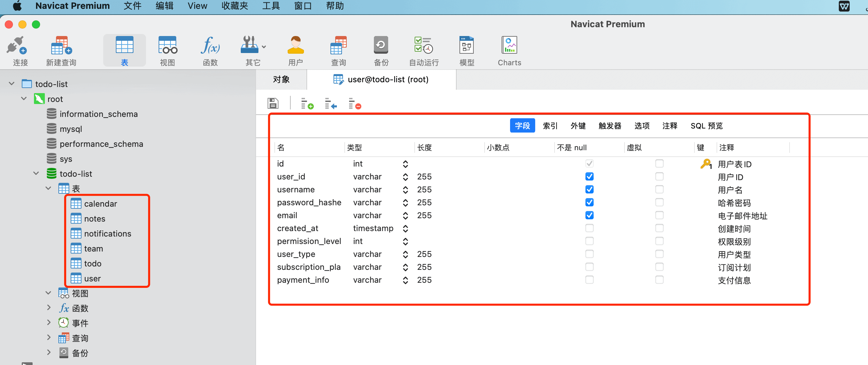This screenshot has height=365, width=868.
Task: Open the Backup (备份) toolbar icon
Action: click(381, 46)
